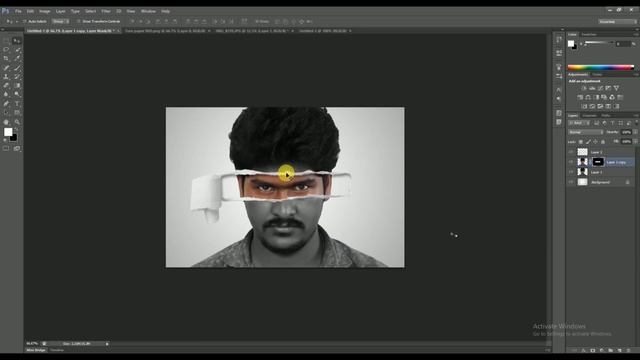Toggle visibility of Layer 1
Screen dimensions: 640x360
tap(571, 172)
